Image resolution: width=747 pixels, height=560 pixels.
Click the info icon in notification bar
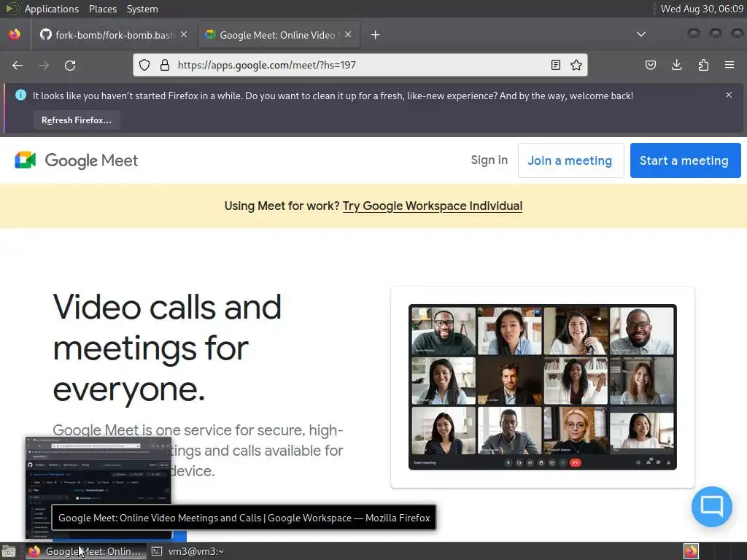(20, 95)
